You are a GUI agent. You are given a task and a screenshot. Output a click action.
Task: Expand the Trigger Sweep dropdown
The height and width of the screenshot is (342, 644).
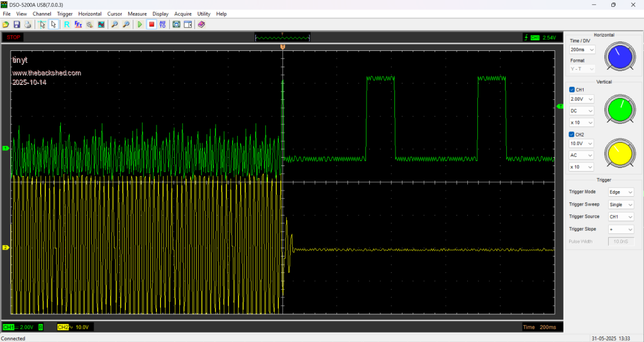coord(621,204)
